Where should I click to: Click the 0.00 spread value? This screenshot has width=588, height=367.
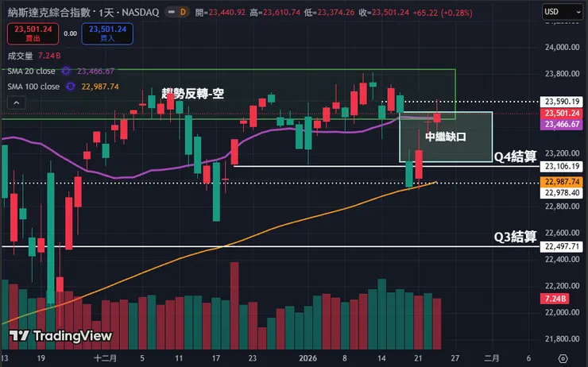pyautogui.click(x=70, y=33)
